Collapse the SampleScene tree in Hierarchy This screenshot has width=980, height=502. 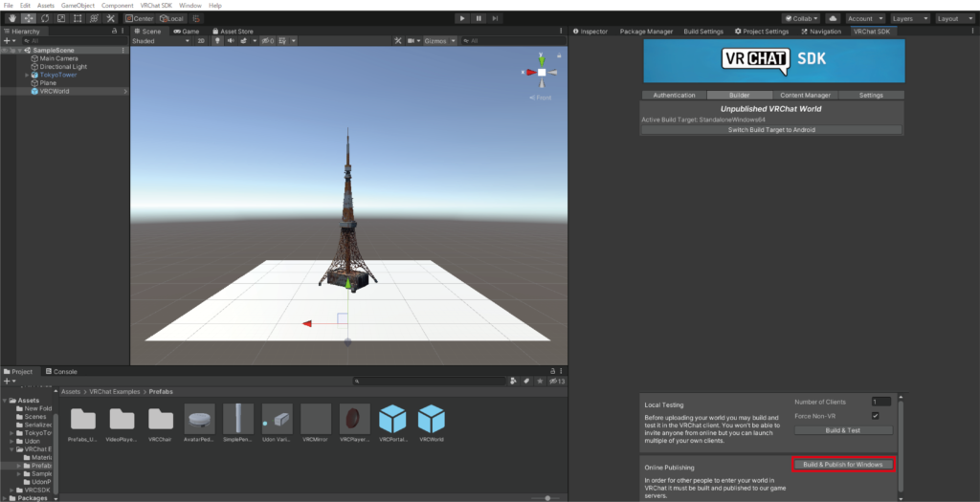click(x=19, y=50)
